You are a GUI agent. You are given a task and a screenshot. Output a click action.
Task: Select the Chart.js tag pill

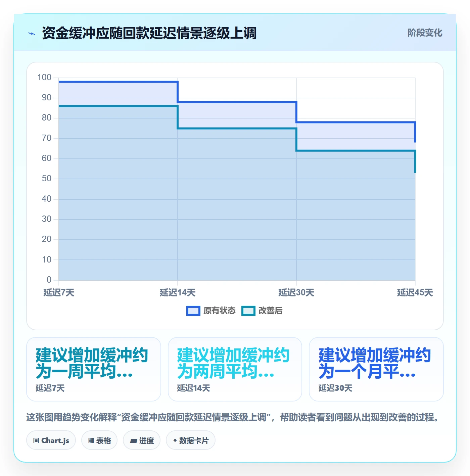51,440
